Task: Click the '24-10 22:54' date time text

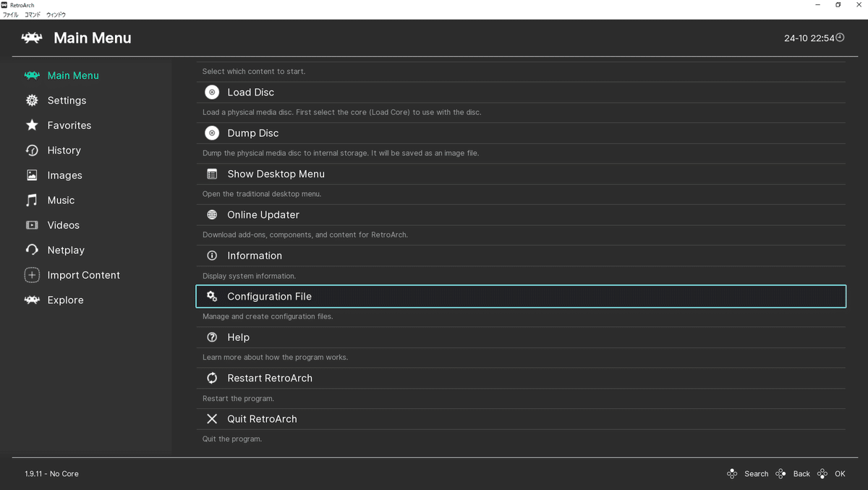Action: [809, 38]
